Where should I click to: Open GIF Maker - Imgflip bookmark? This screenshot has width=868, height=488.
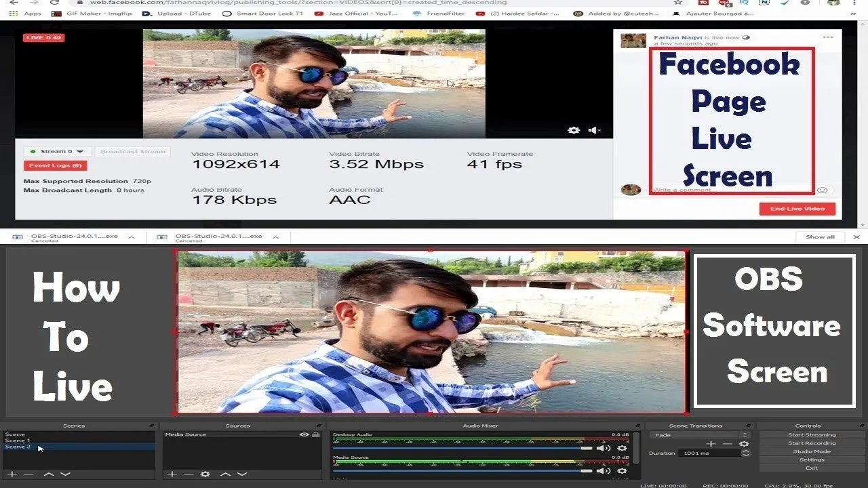[x=91, y=14]
